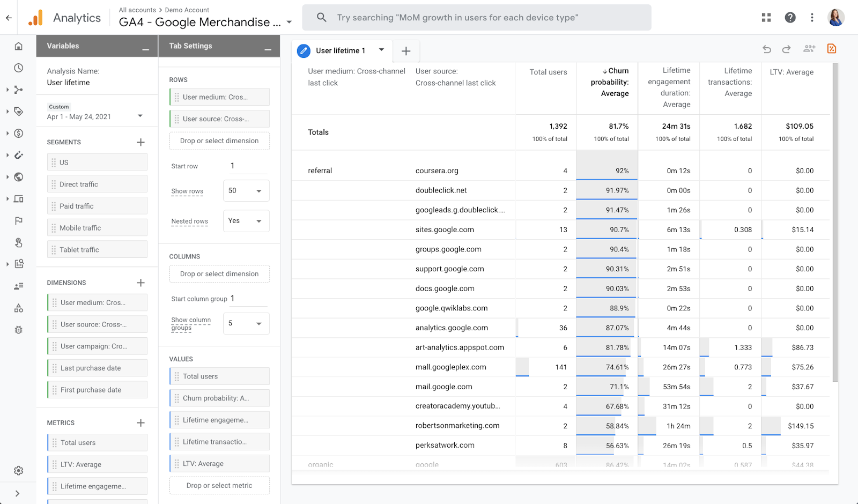Screen dimensions: 858x504
Task: Select the Paid traffic segment
Action: point(97,206)
